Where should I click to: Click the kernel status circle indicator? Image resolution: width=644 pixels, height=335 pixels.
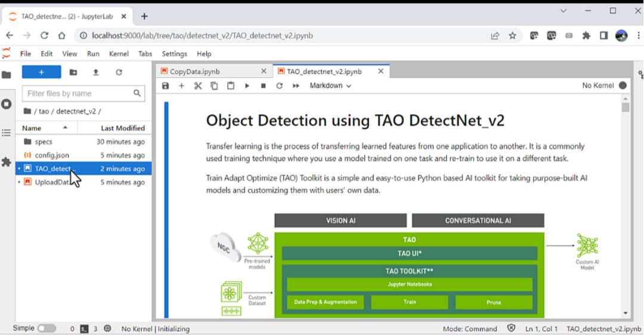(x=623, y=85)
